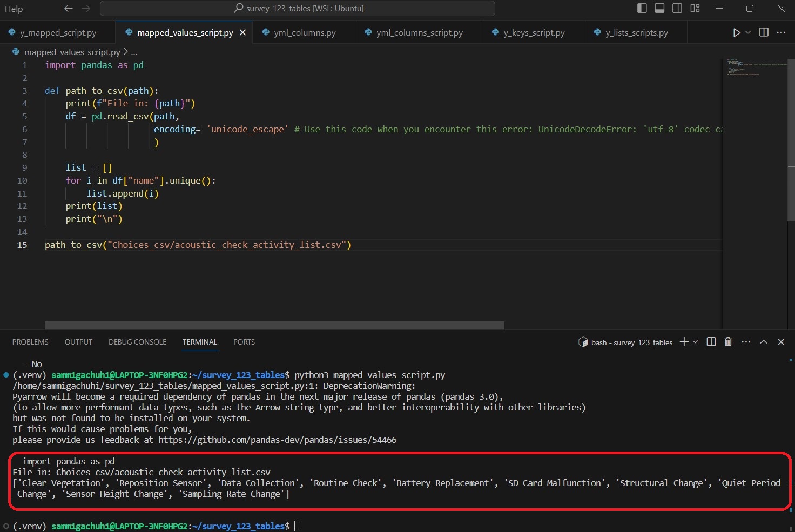The height and width of the screenshot is (532, 795).
Task: Open the editor more actions menu
Action: [781, 32]
